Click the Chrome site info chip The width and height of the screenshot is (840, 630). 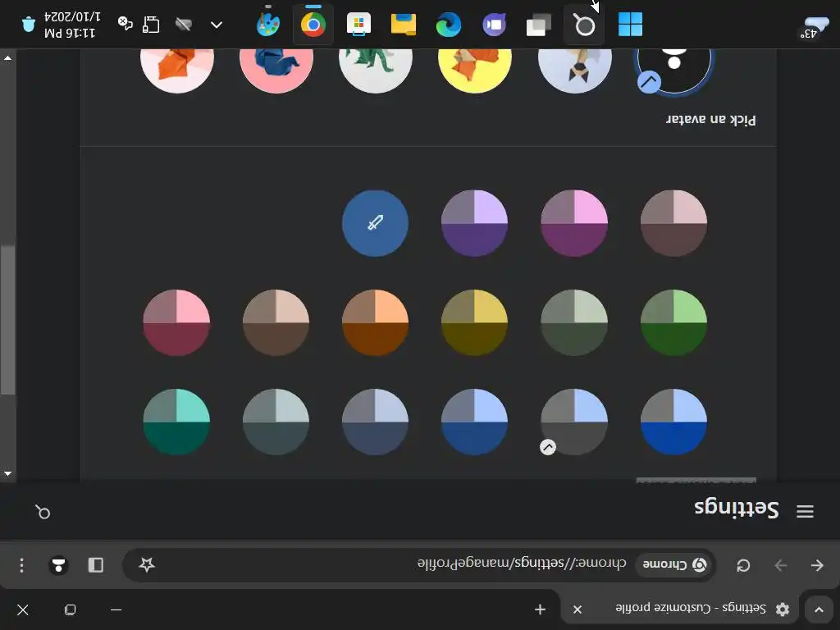tap(675, 564)
